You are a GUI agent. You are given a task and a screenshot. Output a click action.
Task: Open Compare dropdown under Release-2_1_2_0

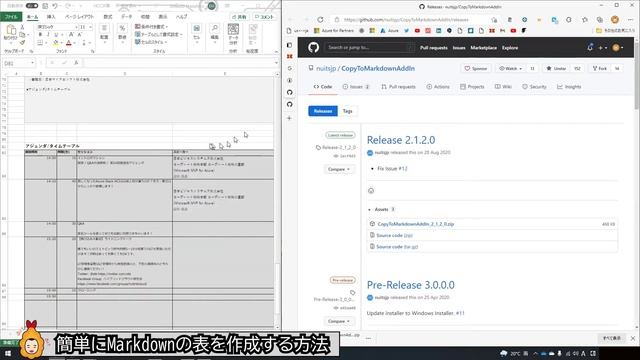tap(339, 169)
